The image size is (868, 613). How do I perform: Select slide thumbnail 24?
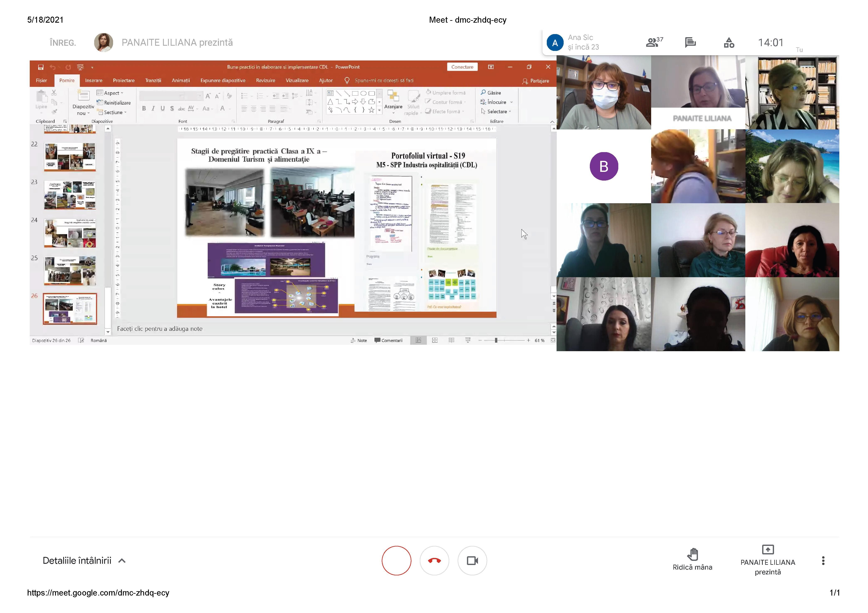pyautogui.click(x=70, y=233)
